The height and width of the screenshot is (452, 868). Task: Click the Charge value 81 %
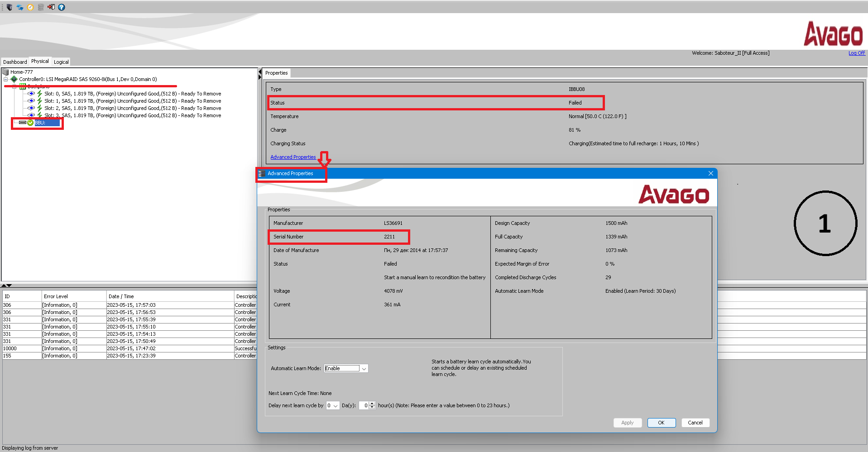point(575,130)
